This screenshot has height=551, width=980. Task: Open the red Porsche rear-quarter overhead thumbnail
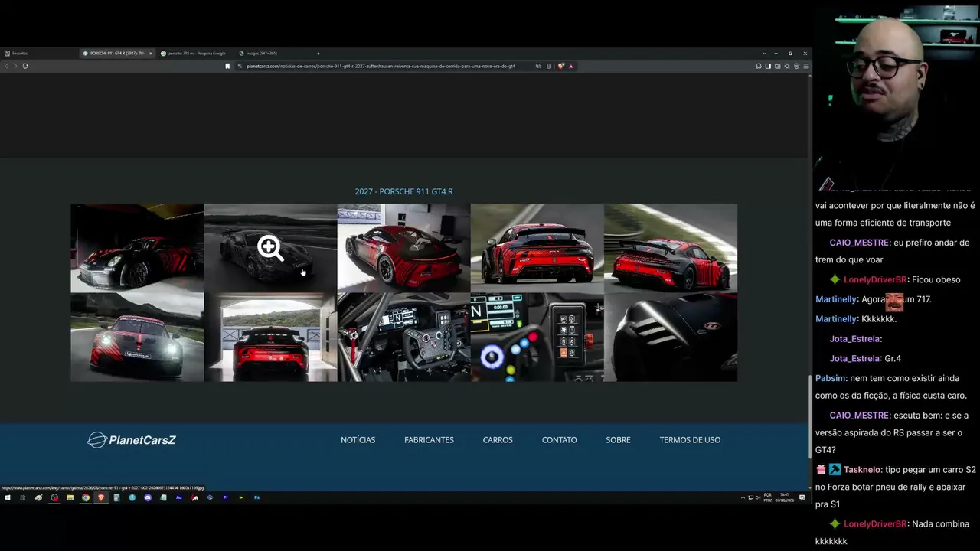tap(403, 248)
